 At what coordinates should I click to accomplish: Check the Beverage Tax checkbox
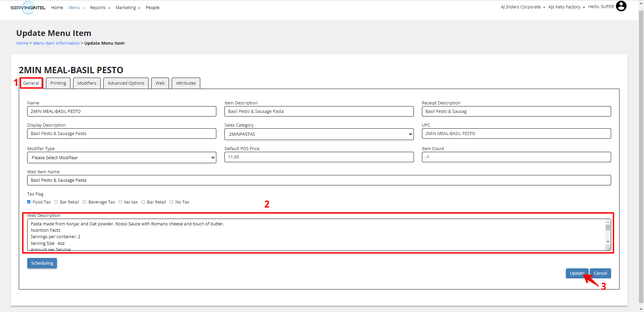click(85, 202)
